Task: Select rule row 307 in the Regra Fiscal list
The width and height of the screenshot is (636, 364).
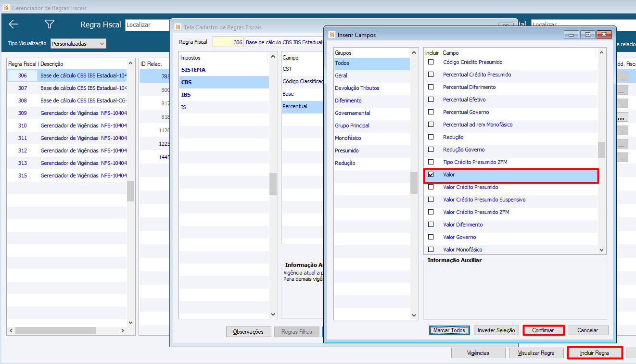Action: [x=67, y=88]
